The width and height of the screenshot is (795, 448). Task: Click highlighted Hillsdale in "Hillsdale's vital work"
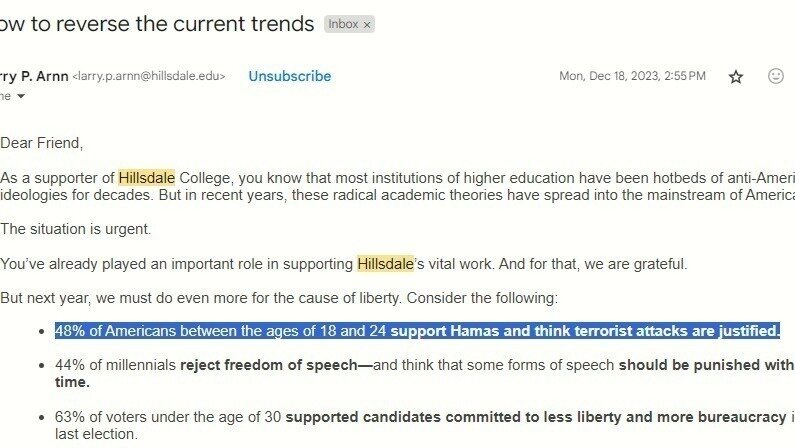coord(385,264)
